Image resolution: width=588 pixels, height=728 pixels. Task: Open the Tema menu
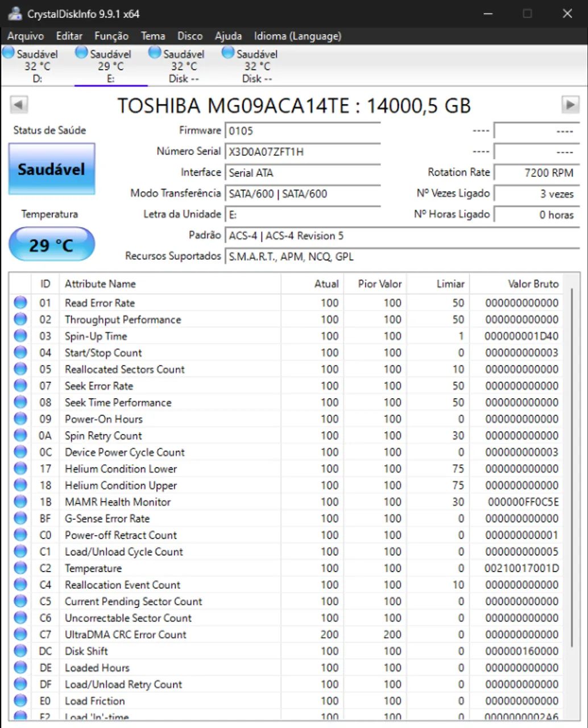pyautogui.click(x=153, y=36)
